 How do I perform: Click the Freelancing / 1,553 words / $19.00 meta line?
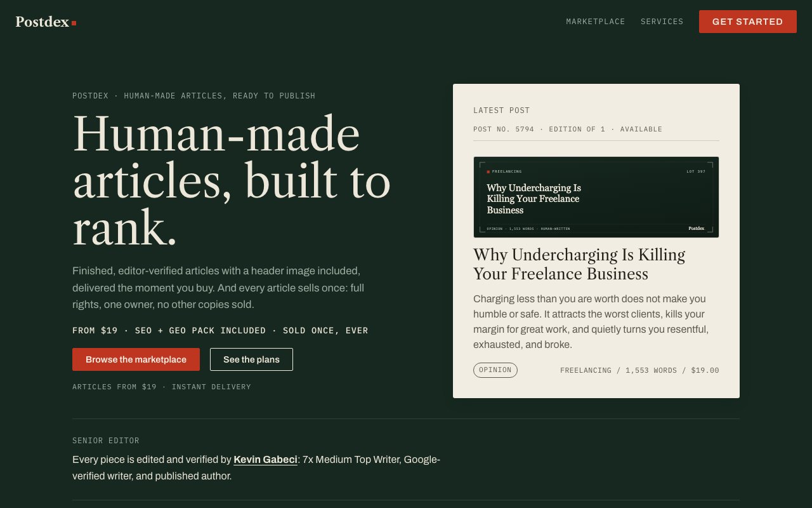click(x=639, y=370)
